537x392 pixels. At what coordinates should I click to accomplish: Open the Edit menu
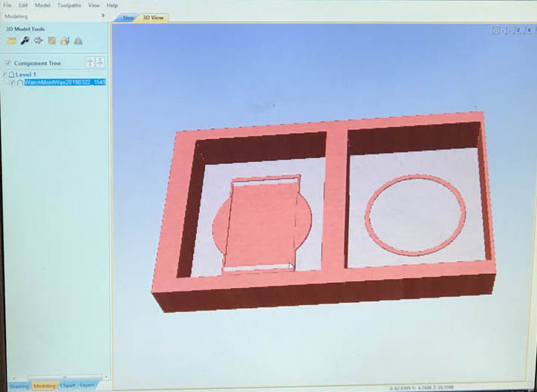coord(23,5)
